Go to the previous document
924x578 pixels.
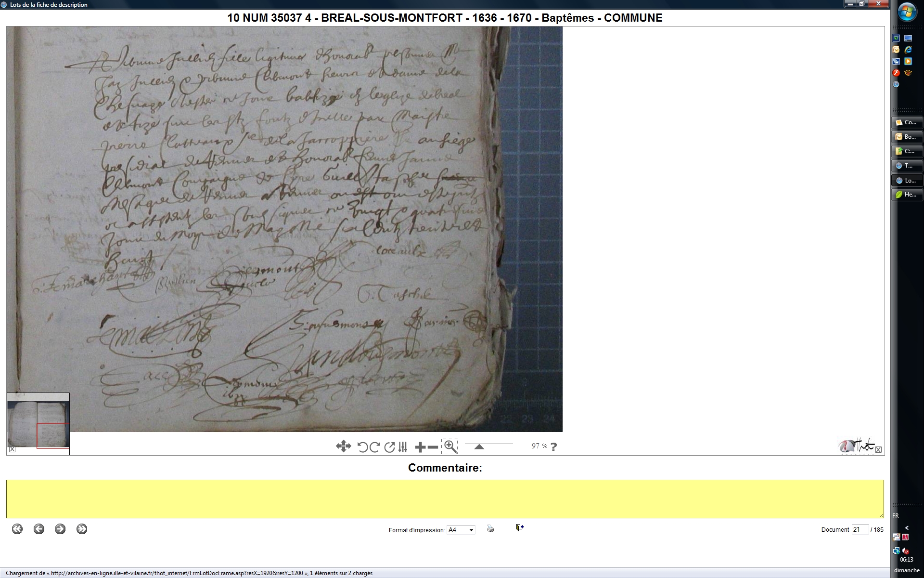pyautogui.click(x=39, y=529)
